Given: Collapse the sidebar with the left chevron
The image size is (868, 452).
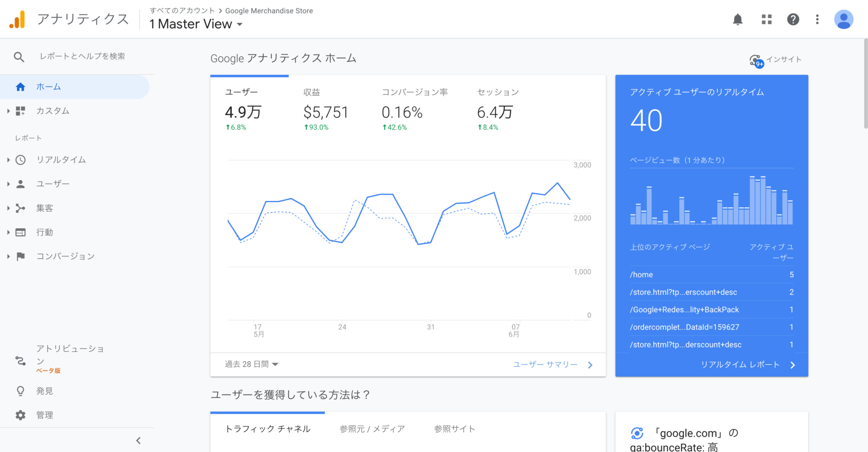Looking at the screenshot, I should pyautogui.click(x=138, y=440).
